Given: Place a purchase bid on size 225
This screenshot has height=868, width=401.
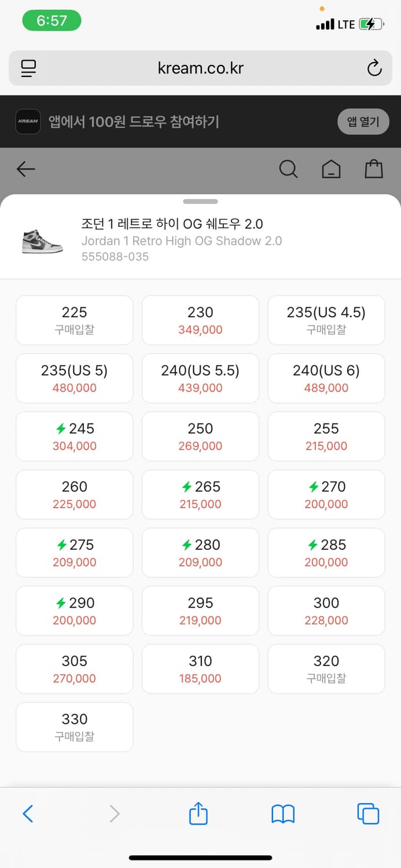Looking at the screenshot, I should point(74,320).
